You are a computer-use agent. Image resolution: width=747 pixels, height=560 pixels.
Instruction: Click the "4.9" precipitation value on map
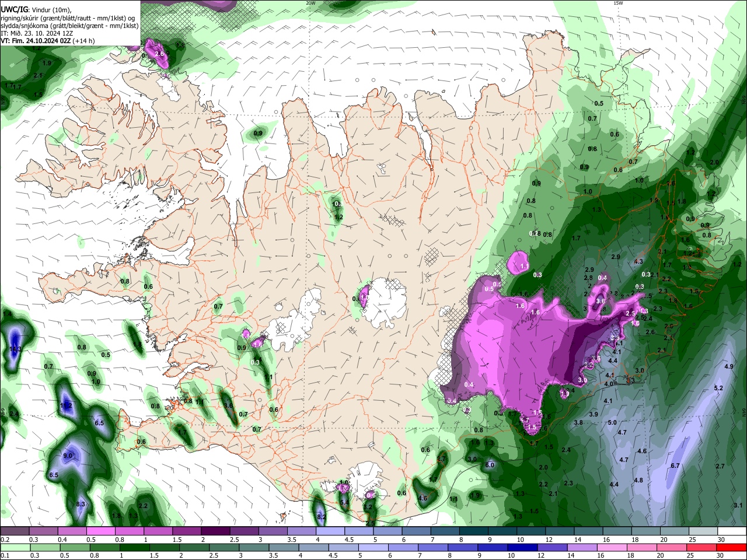[x=728, y=366]
